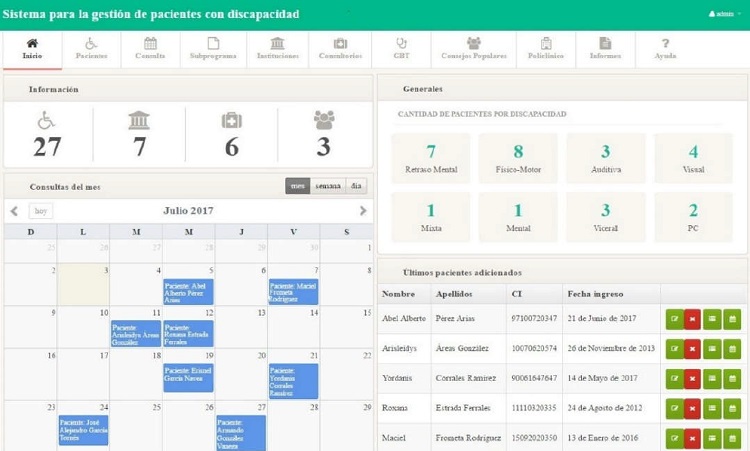Open Maciel Frometa Rodríguez appointment on July 7
Screen dimensions: 750x451
(x=293, y=291)
